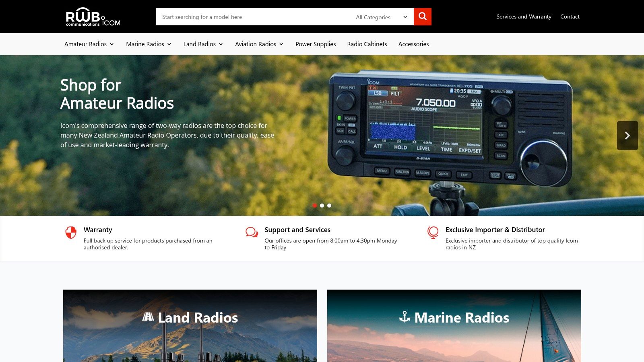Go to Services and Warranty page
The height and width of the screenshot is (362, 644).
(x=524, y=16)
